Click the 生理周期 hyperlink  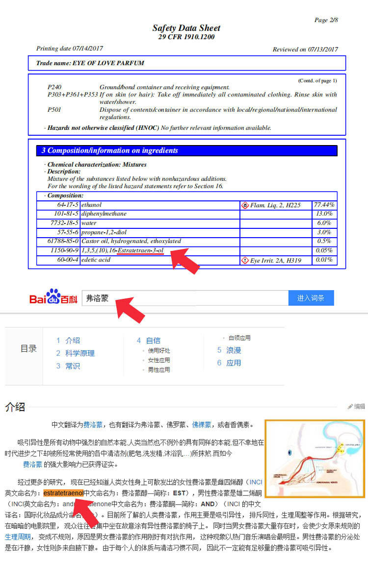click(x=18, y=537)
